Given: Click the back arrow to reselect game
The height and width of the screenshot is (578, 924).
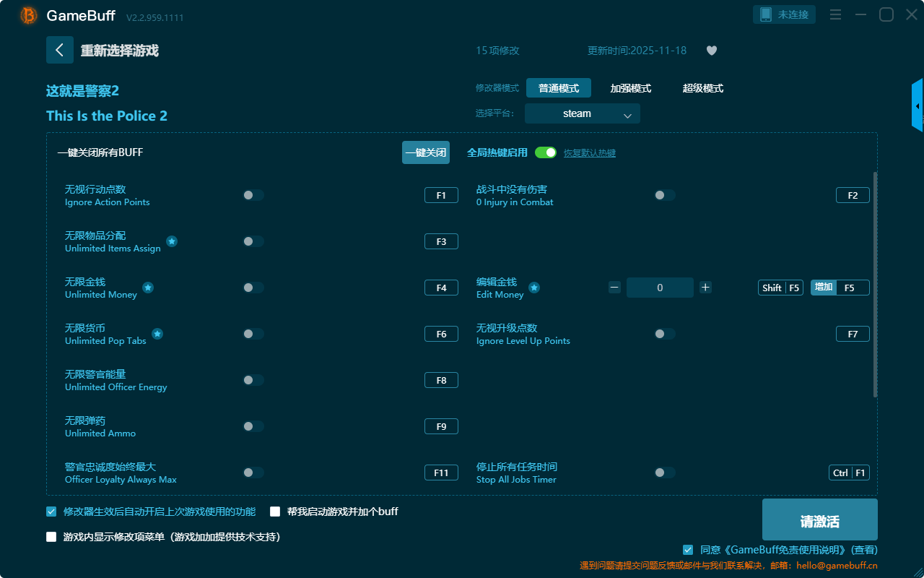Looking at the screenshot, I should [x=60, y=50].
